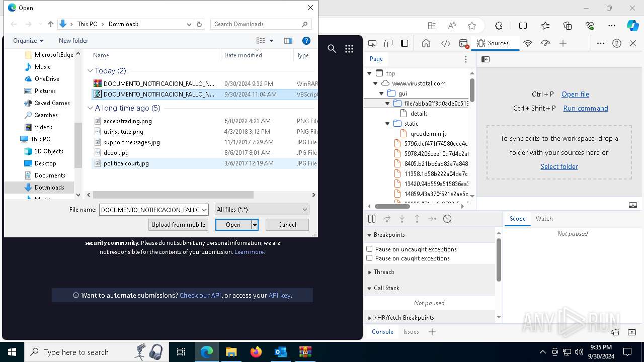Enable Pause on uncaught exceptions
Image resolution: width=644 pixels, height=362 pixels.
369,249
